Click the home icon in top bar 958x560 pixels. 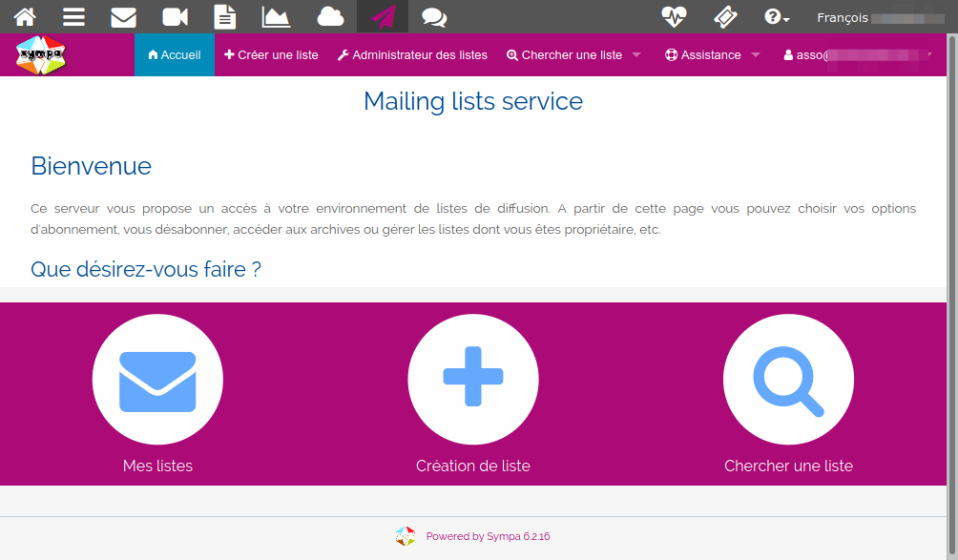(25, 17)
